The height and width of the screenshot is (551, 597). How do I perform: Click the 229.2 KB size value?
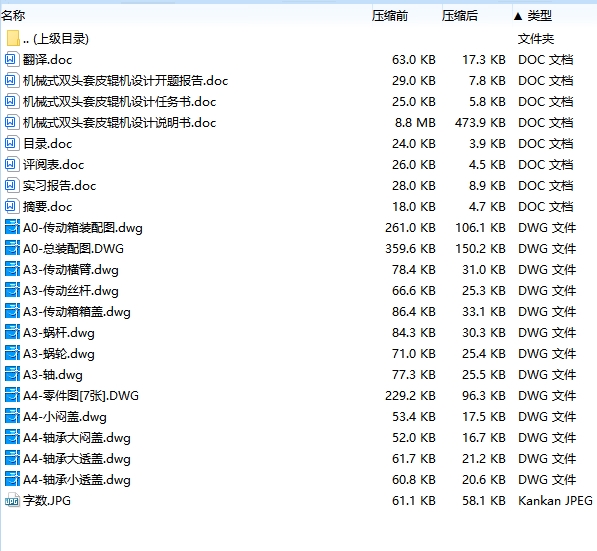[x=410, y=396]
